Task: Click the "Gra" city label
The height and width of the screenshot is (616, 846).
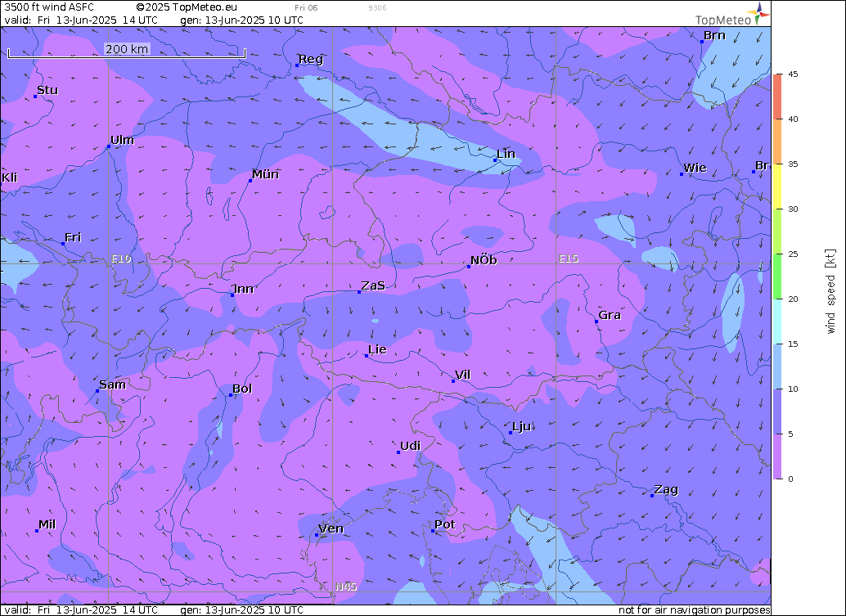Action: [x=610, y=315]
